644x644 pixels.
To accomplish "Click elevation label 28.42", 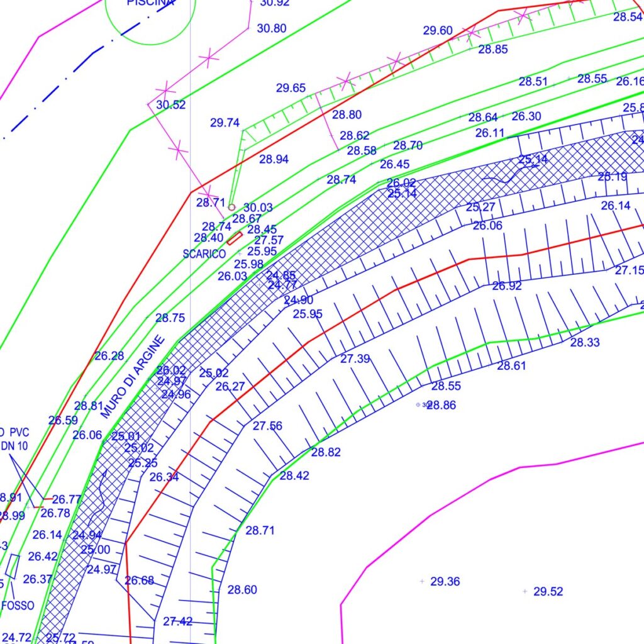I will pos(294,475).
